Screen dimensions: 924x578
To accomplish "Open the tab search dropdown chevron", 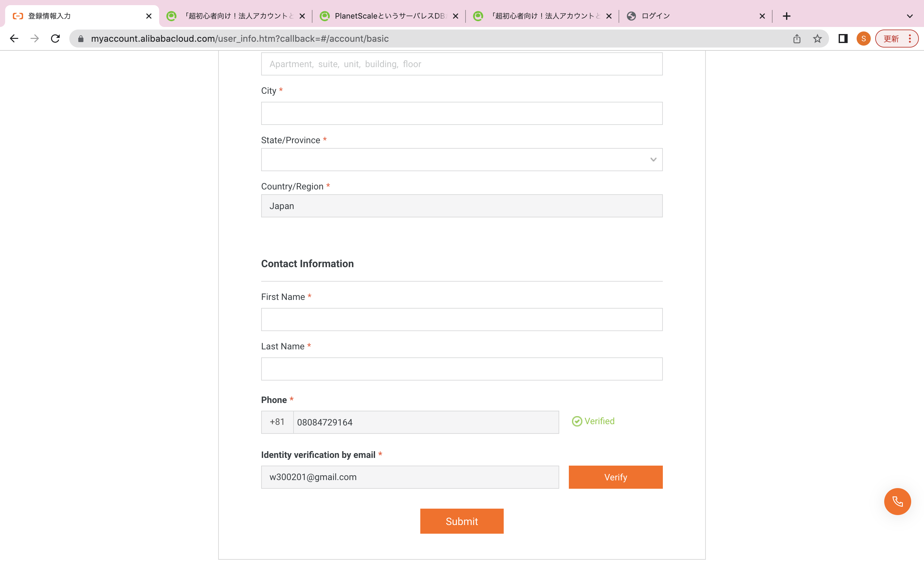I will [x=910, y=16].
